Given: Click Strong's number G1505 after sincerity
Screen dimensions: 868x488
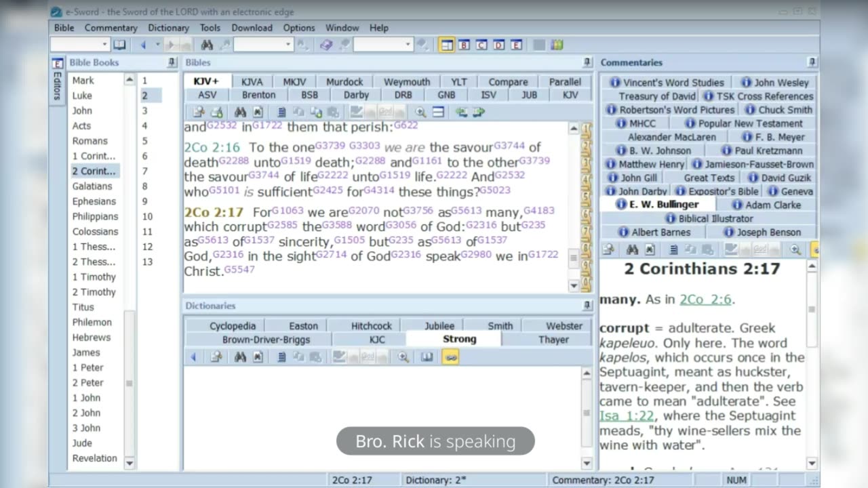Looking at the screenshot, I should point(349,239).
